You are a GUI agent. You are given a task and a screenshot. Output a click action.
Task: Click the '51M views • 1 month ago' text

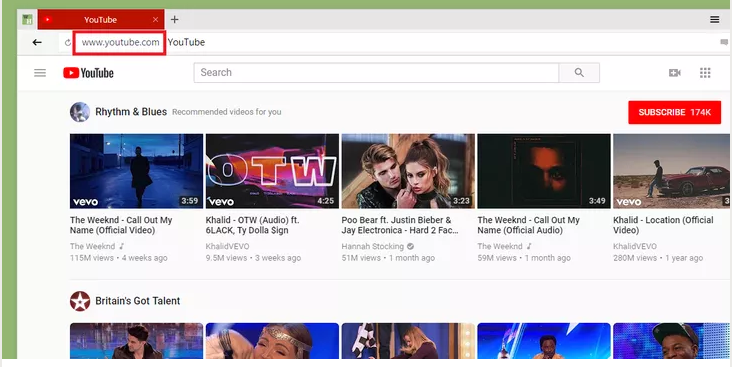point(388,258)
